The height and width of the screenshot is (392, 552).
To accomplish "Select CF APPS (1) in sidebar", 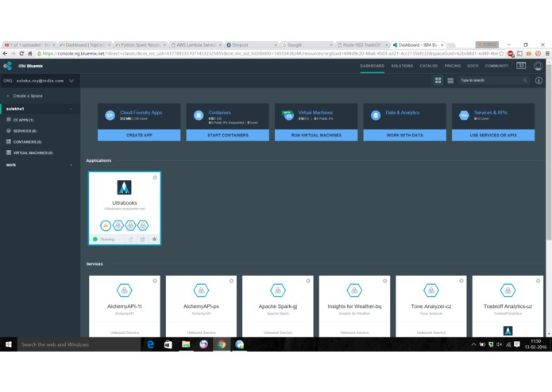I will pos(23,121).
